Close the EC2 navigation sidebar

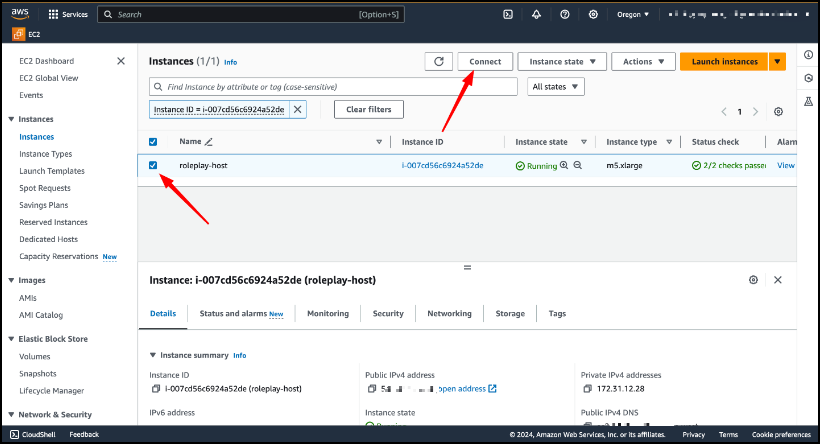[121, 61]
